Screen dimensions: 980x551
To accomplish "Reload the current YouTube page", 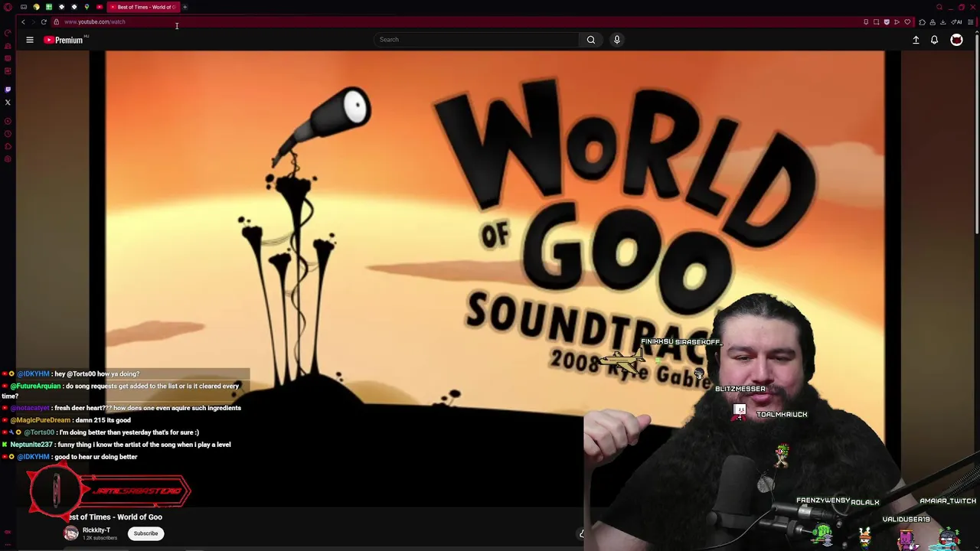I will coord(44,21).
